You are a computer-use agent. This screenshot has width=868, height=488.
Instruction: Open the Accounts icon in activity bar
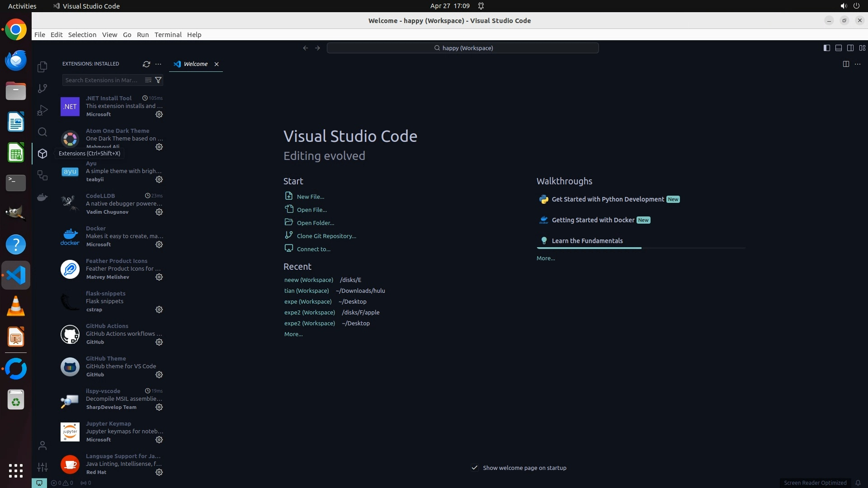42,446
